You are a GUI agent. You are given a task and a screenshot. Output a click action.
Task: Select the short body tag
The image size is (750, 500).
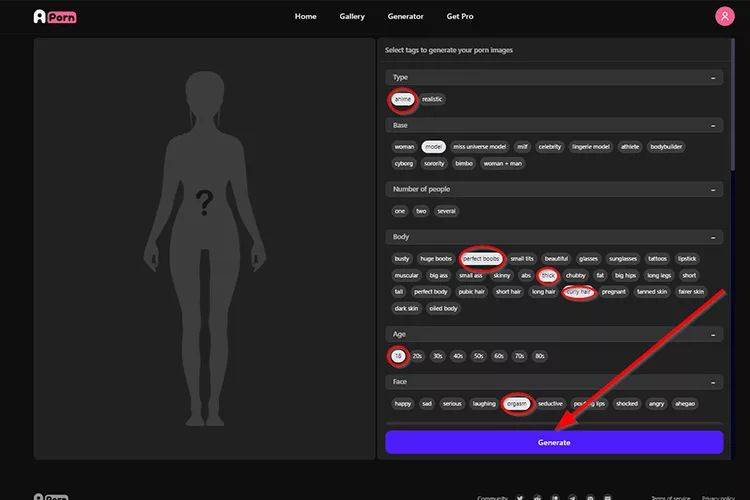(689, 276)
